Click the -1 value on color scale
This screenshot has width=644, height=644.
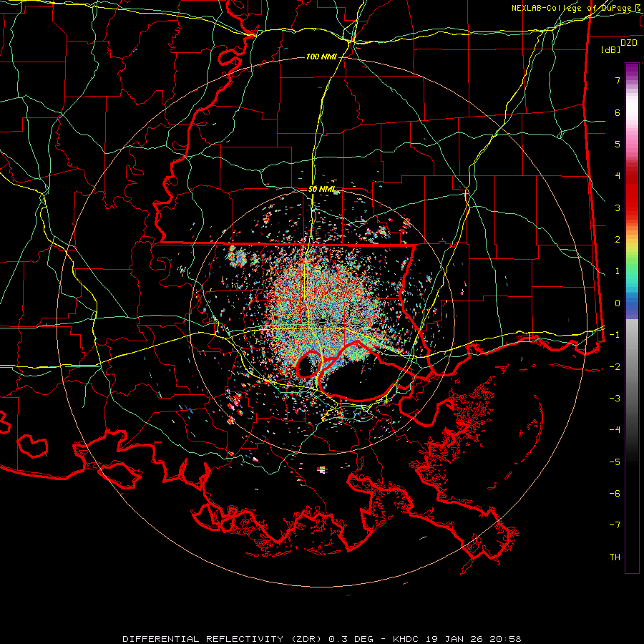click(615, 335)
